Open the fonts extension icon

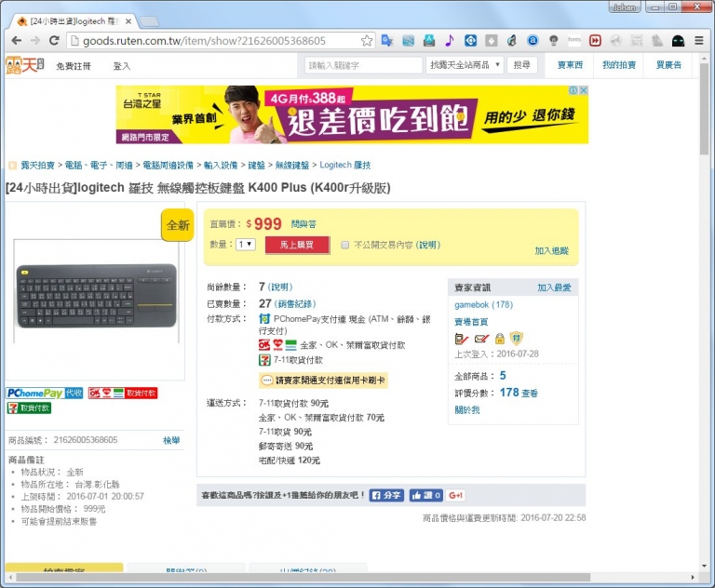click(x=574, y=41)
